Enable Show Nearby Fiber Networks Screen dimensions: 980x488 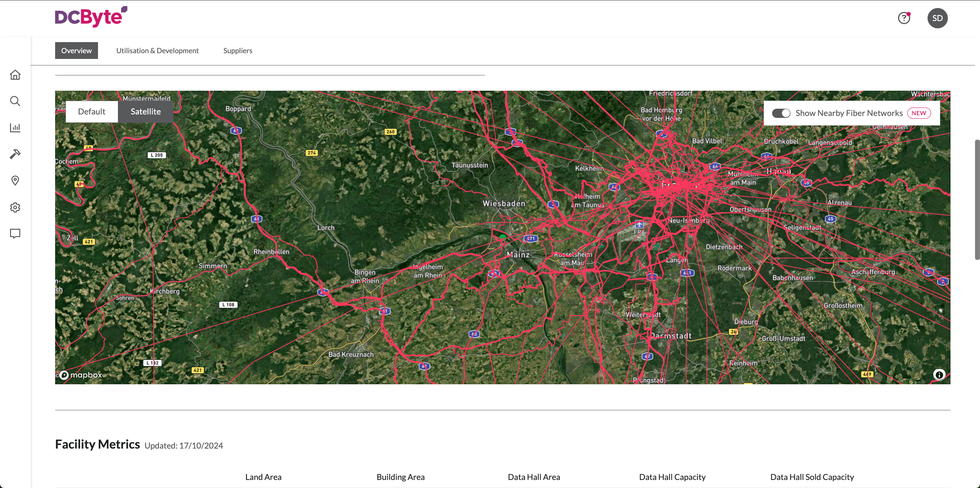point(781,113)
